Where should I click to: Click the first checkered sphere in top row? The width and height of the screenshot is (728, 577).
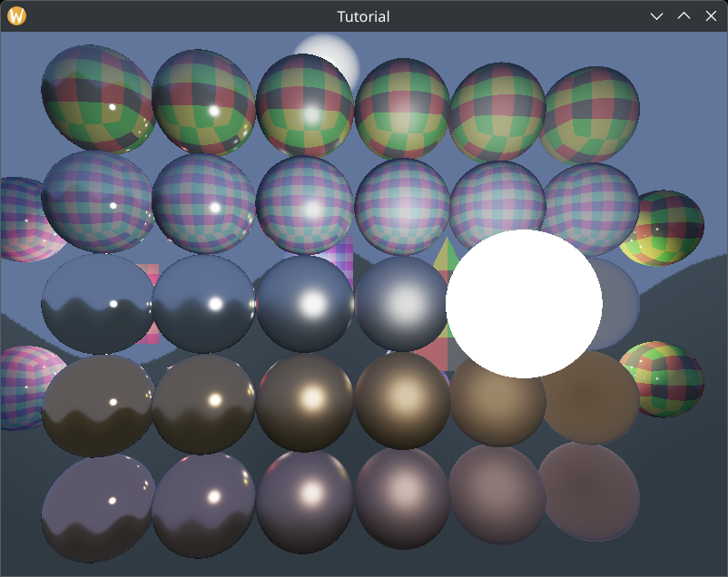pos(98,100)
